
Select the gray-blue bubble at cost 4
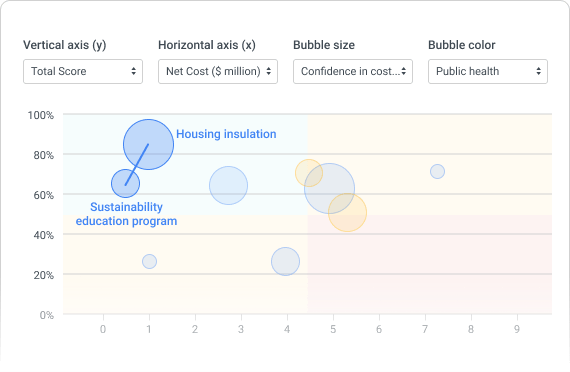point(285,261)
